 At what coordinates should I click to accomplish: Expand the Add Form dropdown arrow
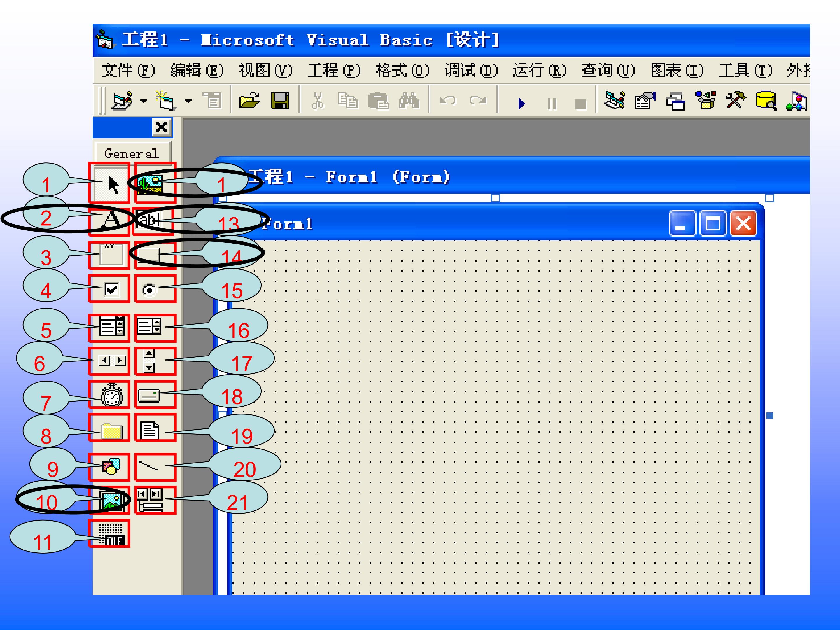188,101
